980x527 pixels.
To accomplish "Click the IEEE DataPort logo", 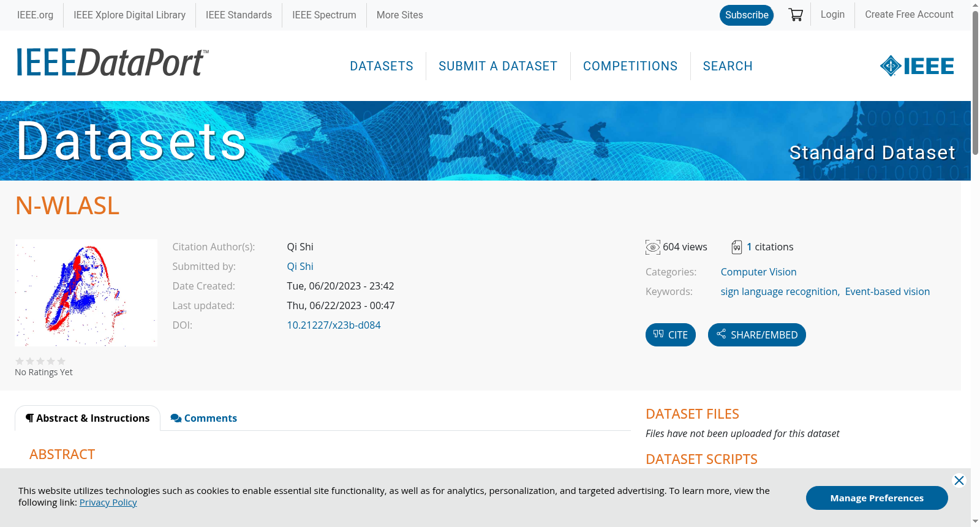I will pos(112,62).
